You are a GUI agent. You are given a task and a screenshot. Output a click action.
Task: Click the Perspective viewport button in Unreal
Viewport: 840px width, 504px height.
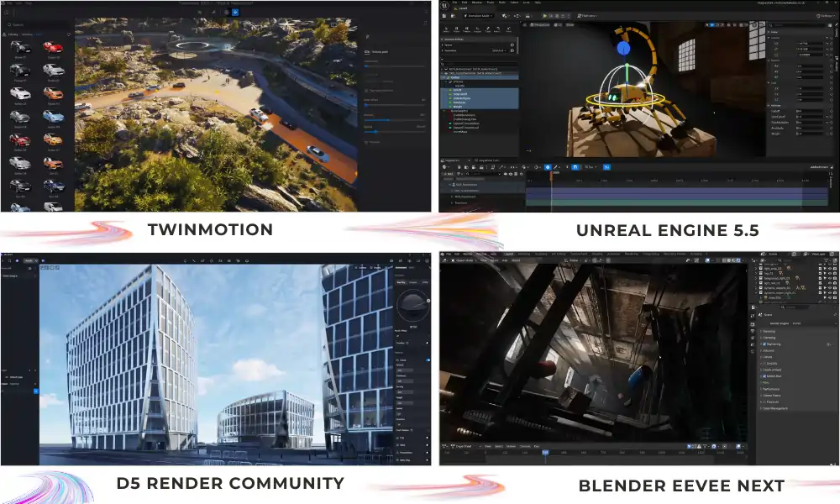point(542,24)
